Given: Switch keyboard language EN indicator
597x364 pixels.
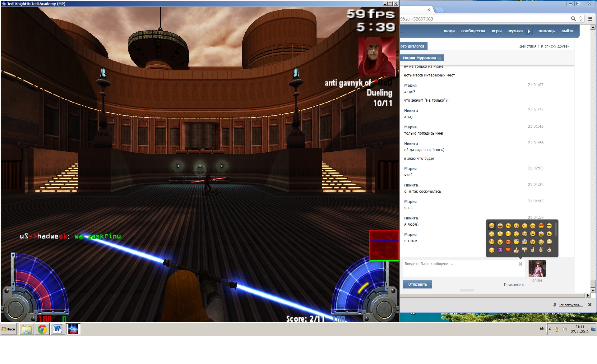Looking at the screenshot, I should pyautogui.click(x=542, y=329).
